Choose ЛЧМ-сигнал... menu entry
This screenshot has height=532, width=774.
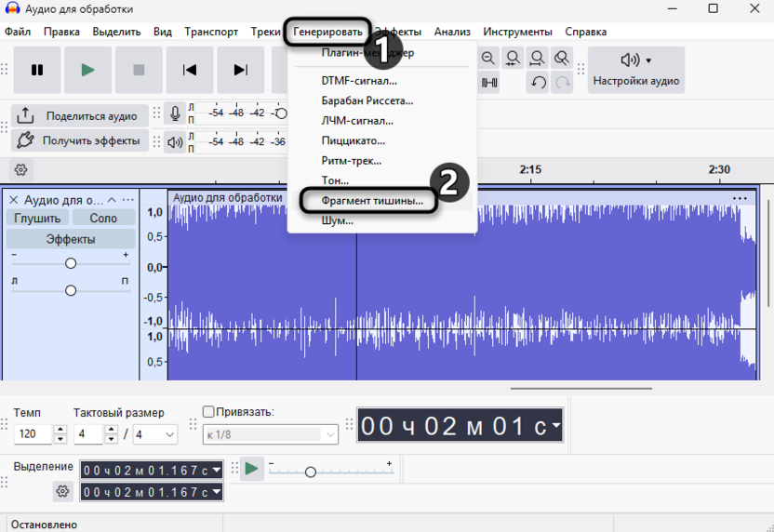[382, 120]
